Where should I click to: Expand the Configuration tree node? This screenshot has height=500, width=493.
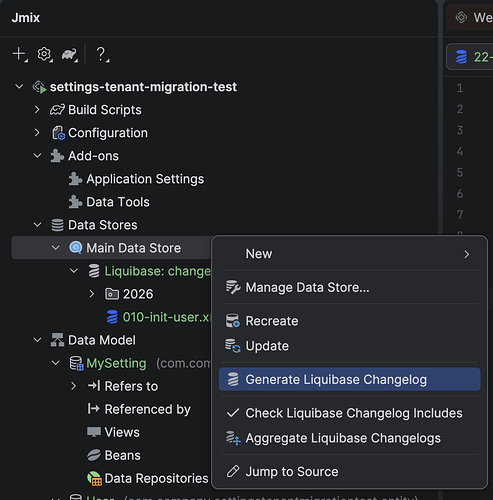pyautogui.click(x=37, y=133)
